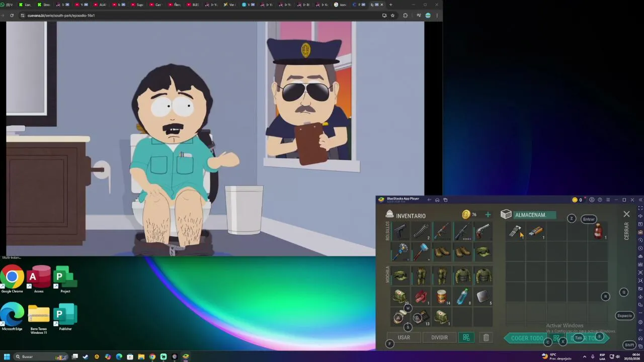Open the Access desktop shortcut
The width and height of the screenshot is (644, 362).
tap(39, 279)
